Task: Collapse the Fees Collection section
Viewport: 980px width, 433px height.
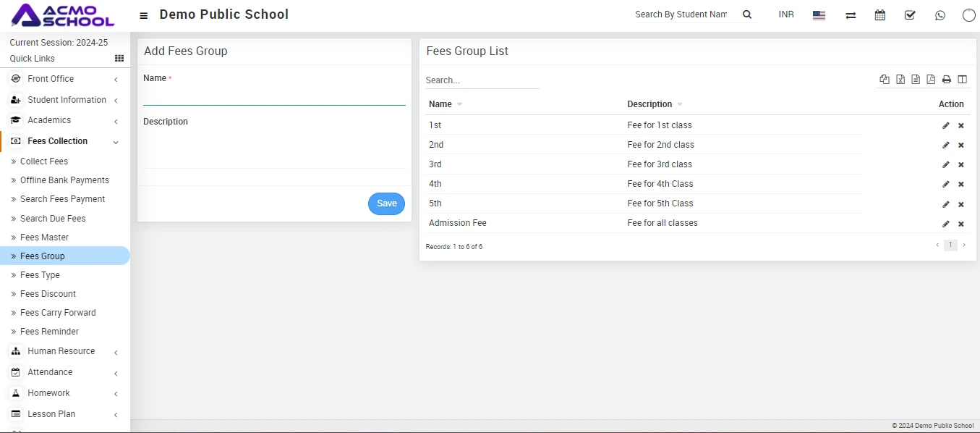Action: click(x=58, y=141)
